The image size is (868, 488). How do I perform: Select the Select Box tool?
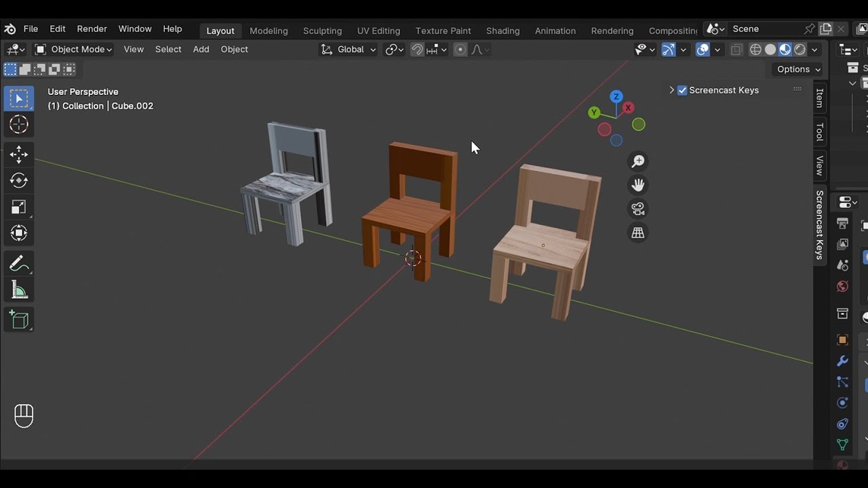pyautogui.click(x=19, y=99)
